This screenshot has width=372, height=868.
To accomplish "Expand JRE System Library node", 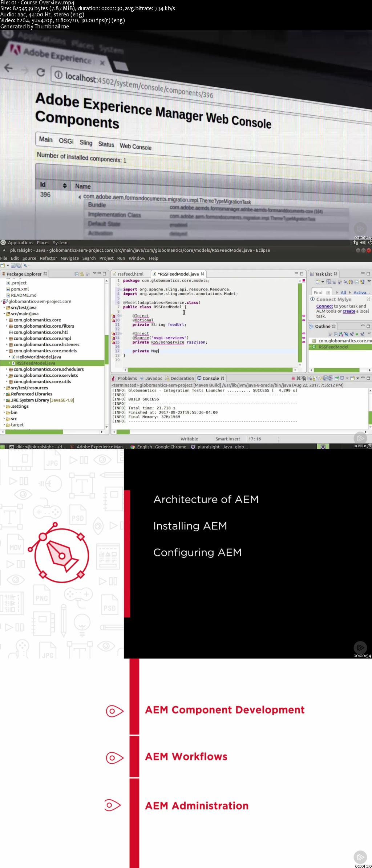I will [x=4, y=400].
